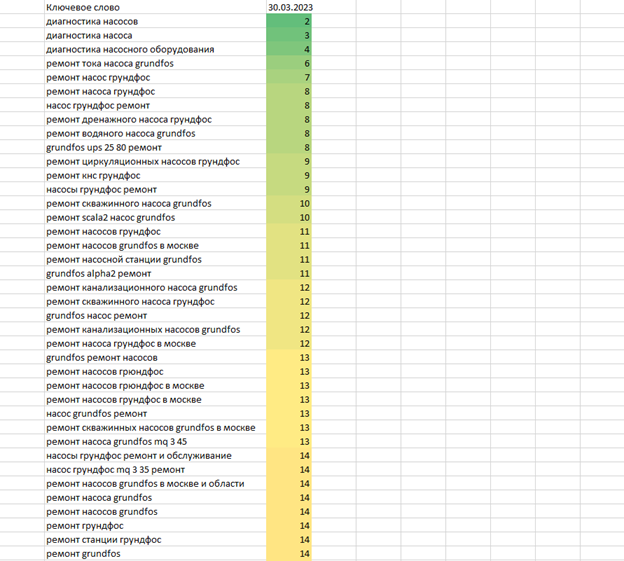Click the 'grundfos насос ремонт' keyword cell
This screenshot has width=624, height=561.
pyautogui.click(x=155, y=316)
